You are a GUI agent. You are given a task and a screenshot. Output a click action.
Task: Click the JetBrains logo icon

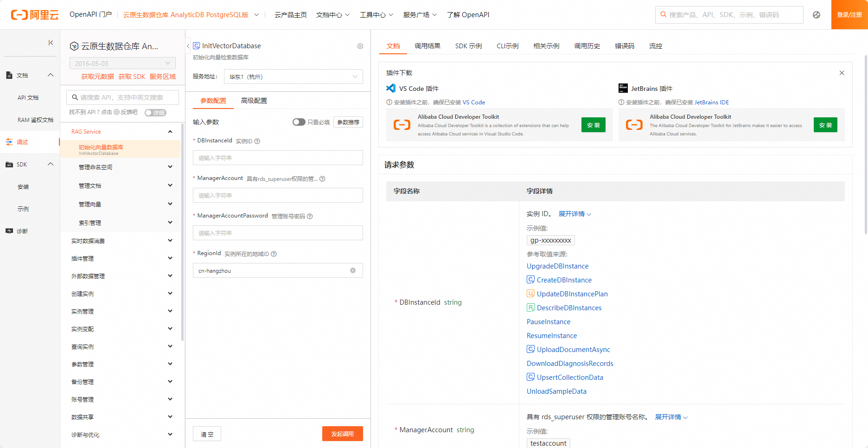623,88
